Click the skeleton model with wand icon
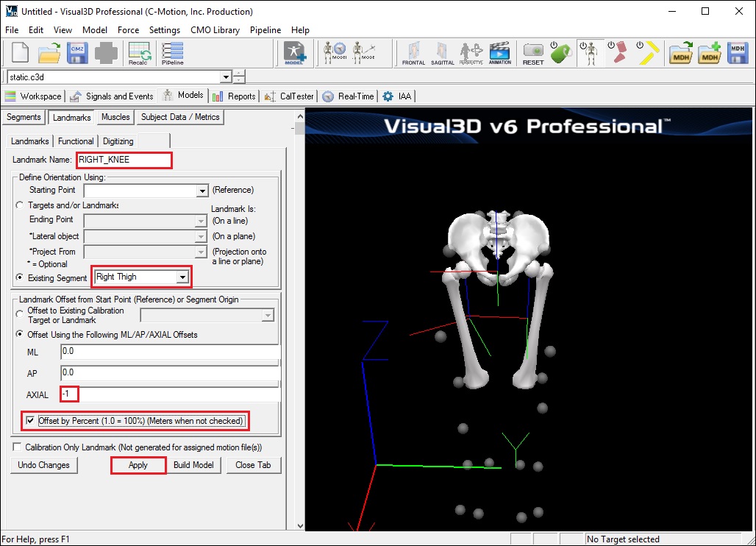 (364, 53)
